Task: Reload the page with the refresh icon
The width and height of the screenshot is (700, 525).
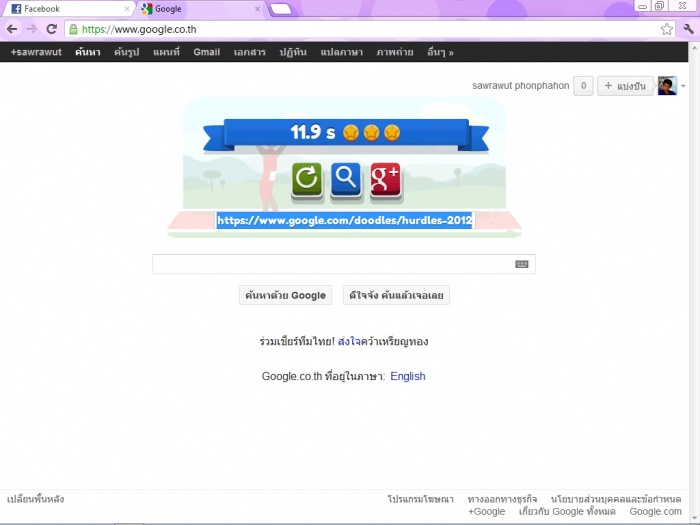Action: 51,29
